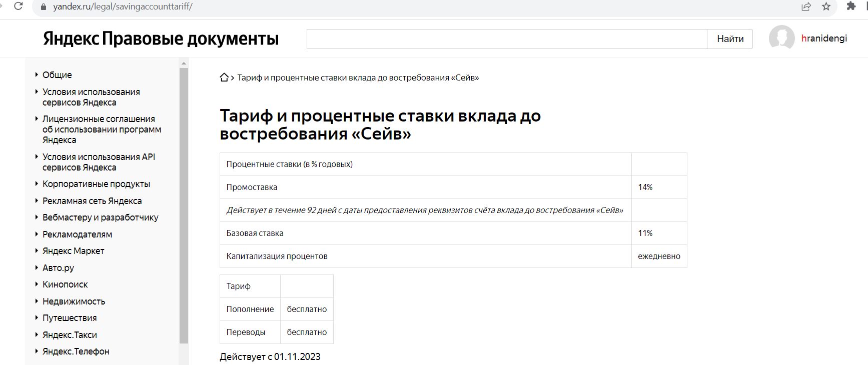Viewport: 868px width, 365px height.
Task: Bookmark this page with the star icon
Action: 826,6
